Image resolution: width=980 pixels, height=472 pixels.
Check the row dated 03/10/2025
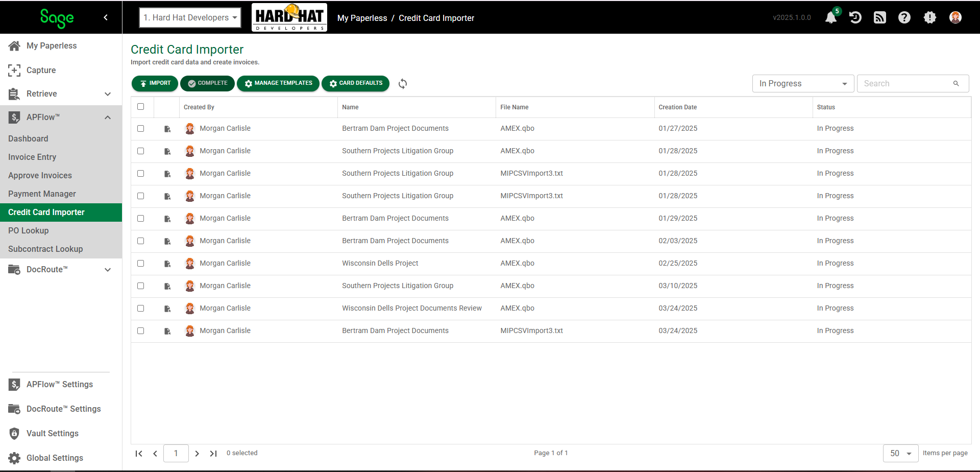coord(141,286)
